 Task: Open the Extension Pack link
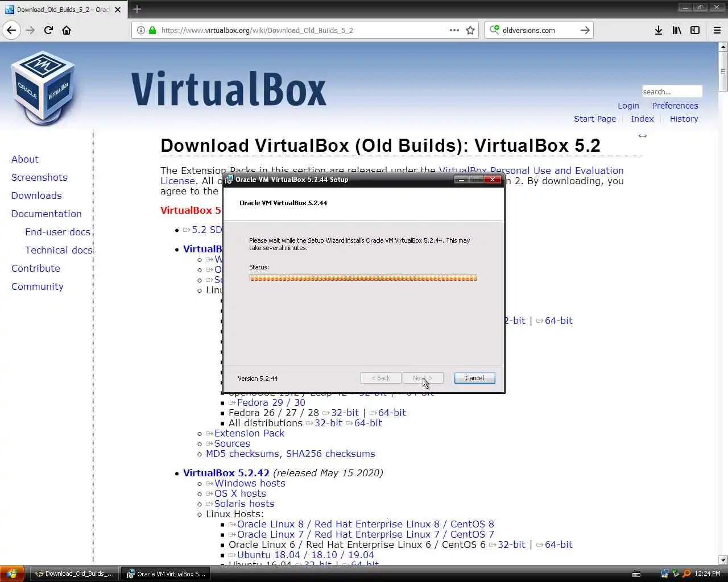[x=249, y=433]
